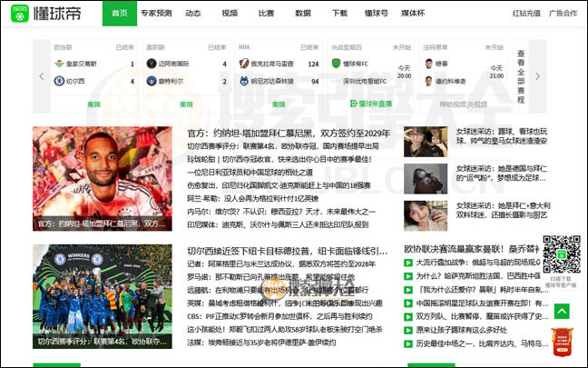Open 阿兰-希勒：没人会再为格拉利什 article

253,199
